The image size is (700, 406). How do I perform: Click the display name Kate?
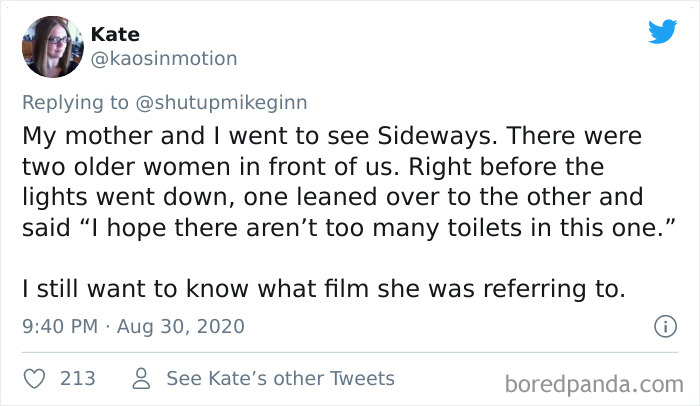pyautogui.click(x=115, y=34)
